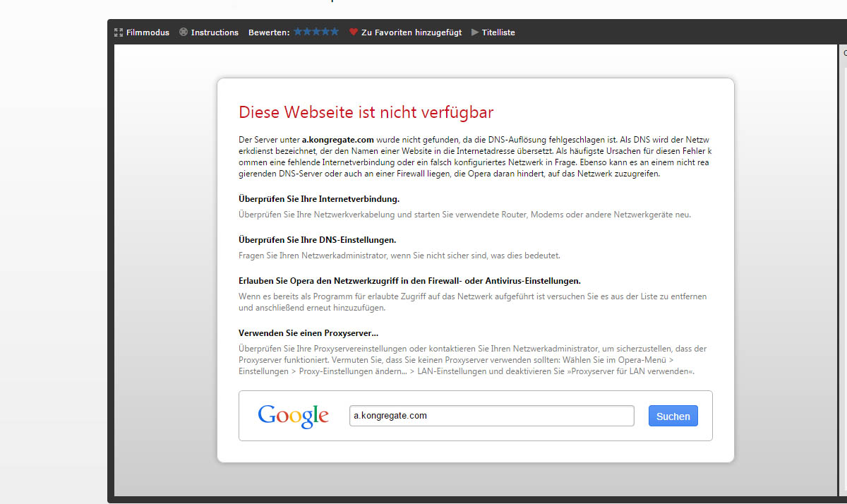The image size is (847, 504).
Task: Rate four stars under Bewerten
Action: 325,32
